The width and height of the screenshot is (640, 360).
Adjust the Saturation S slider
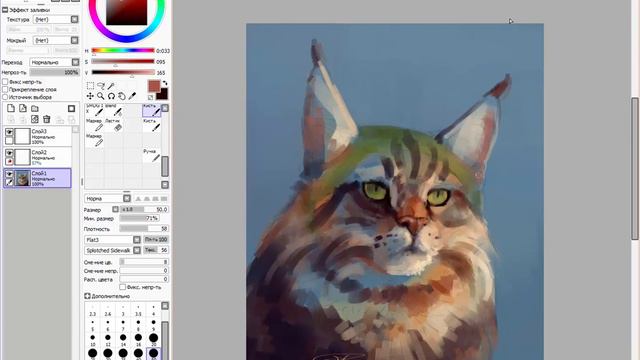[123, 62]
